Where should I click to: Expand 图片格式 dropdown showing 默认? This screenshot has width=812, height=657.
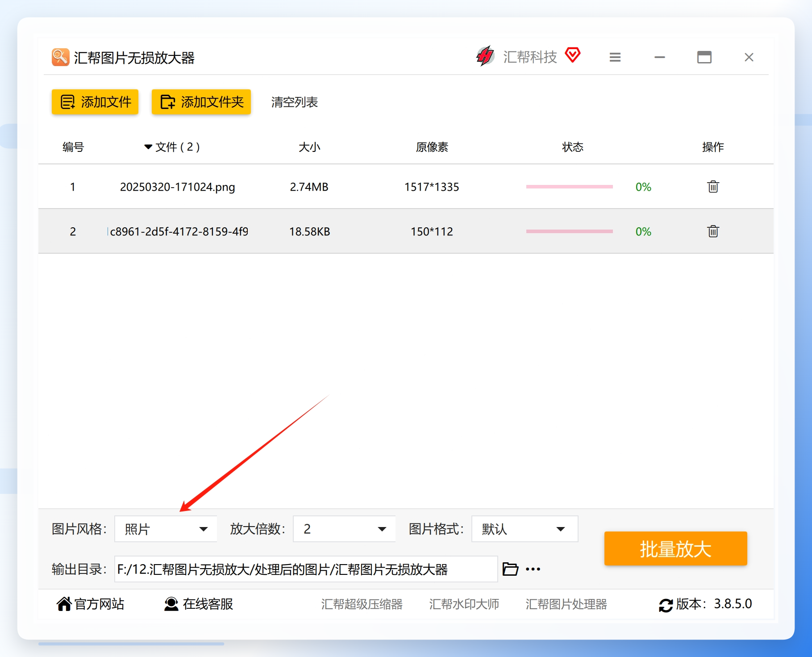525,529
